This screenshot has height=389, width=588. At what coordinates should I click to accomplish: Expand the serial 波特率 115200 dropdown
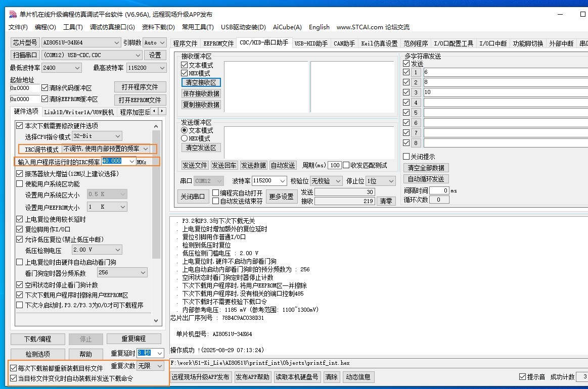tap(282, 181)
